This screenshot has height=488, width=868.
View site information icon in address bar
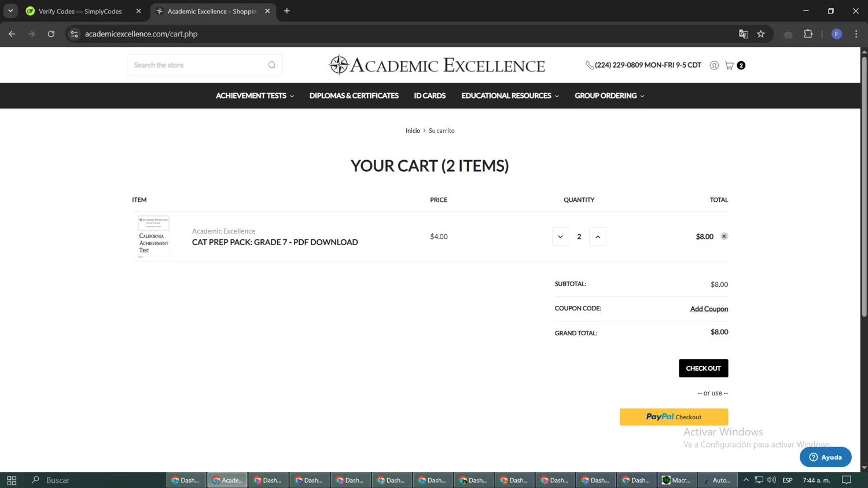tap(74, 34)
